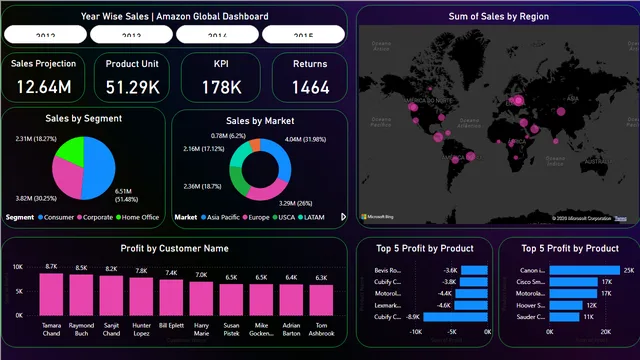Select the orange donut segment

tap(255, 145)
